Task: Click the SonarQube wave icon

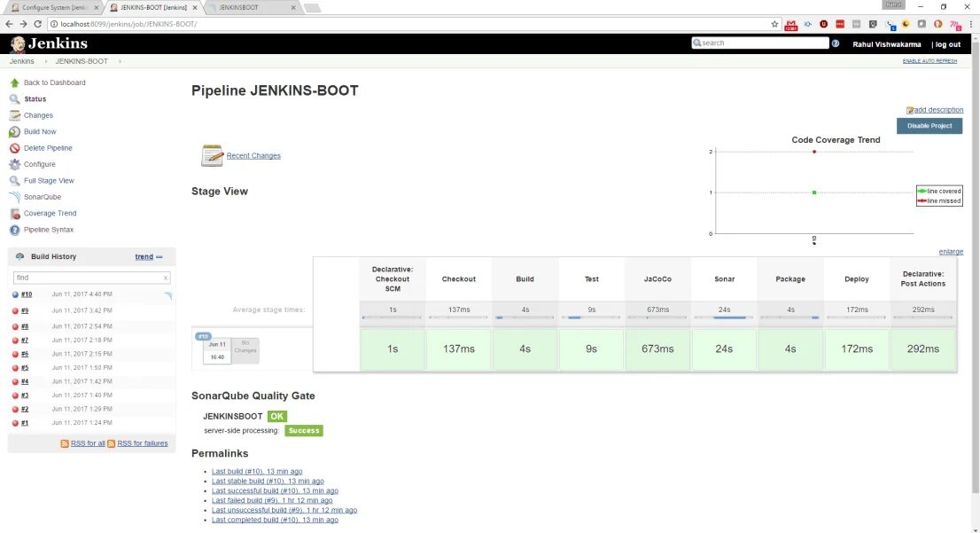Action: coord(14,197)
